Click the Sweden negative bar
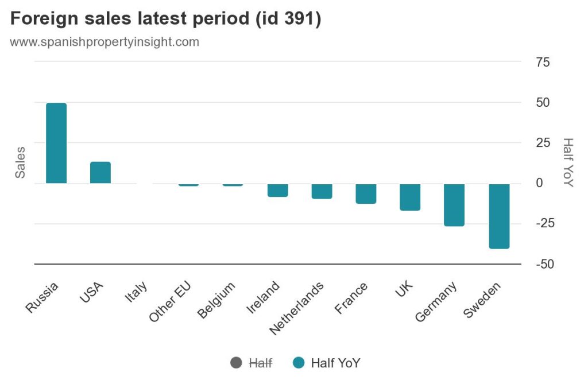The height and width of the screenshot is (392, 588). (499, 216)
